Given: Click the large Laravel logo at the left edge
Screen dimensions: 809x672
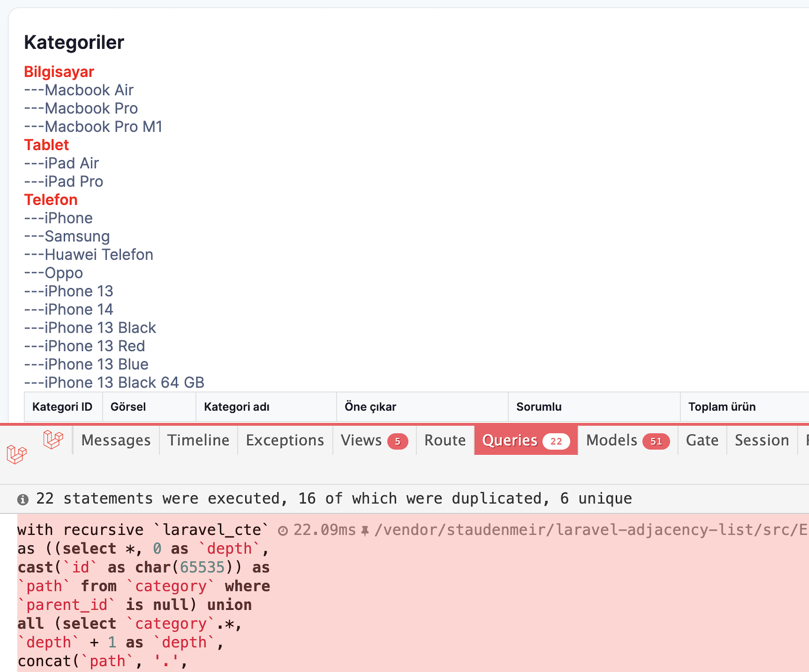Looking at the screenshot, I should coord(16,454).
